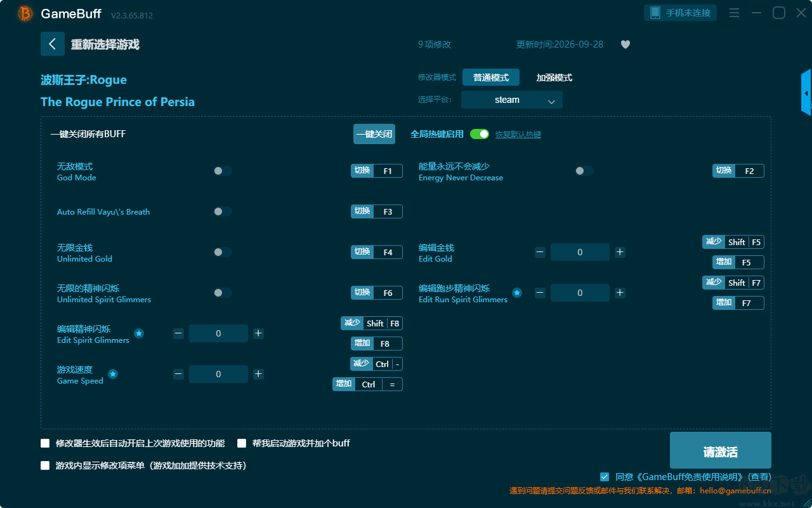
Task: Click the phone not connected icon
Action: [655, 13]
